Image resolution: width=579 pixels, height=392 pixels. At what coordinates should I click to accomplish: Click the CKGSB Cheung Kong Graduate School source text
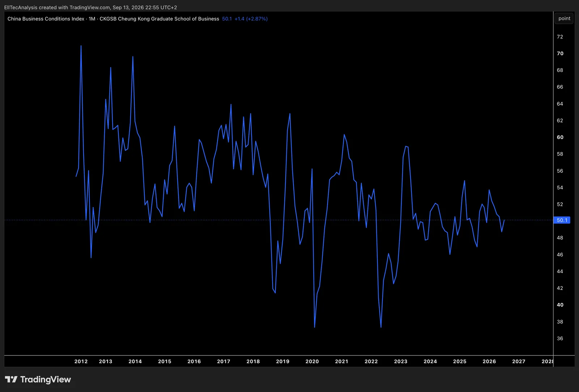(x=159, y=19)
